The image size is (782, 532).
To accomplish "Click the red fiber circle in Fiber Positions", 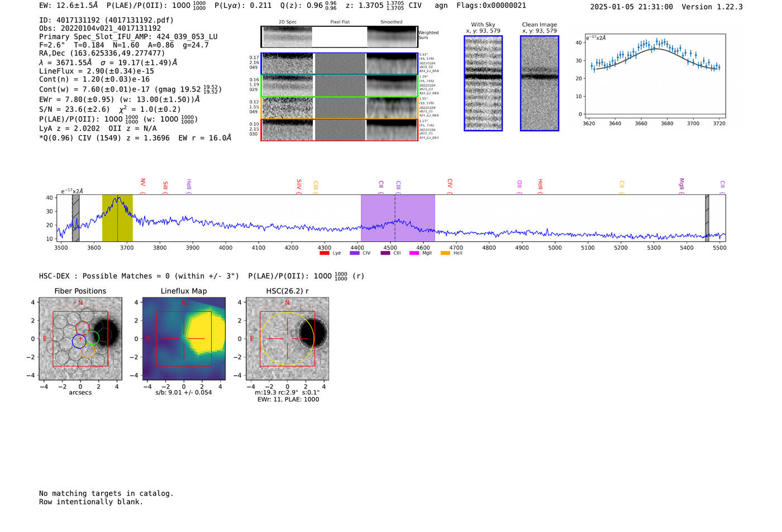I will point(83,328).
